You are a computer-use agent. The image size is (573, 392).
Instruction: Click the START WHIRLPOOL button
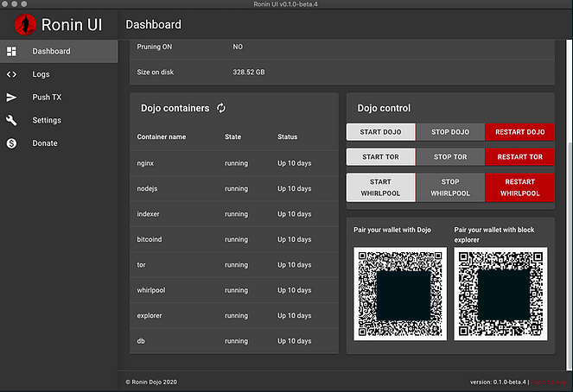point(381,187)
